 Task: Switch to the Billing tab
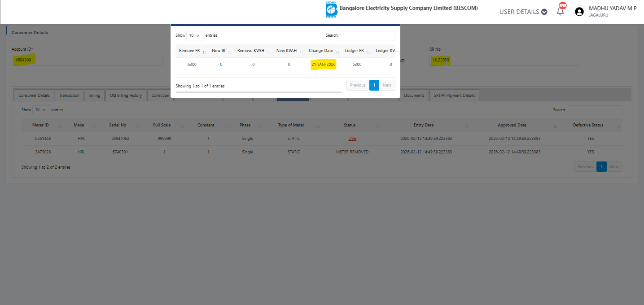95,96
